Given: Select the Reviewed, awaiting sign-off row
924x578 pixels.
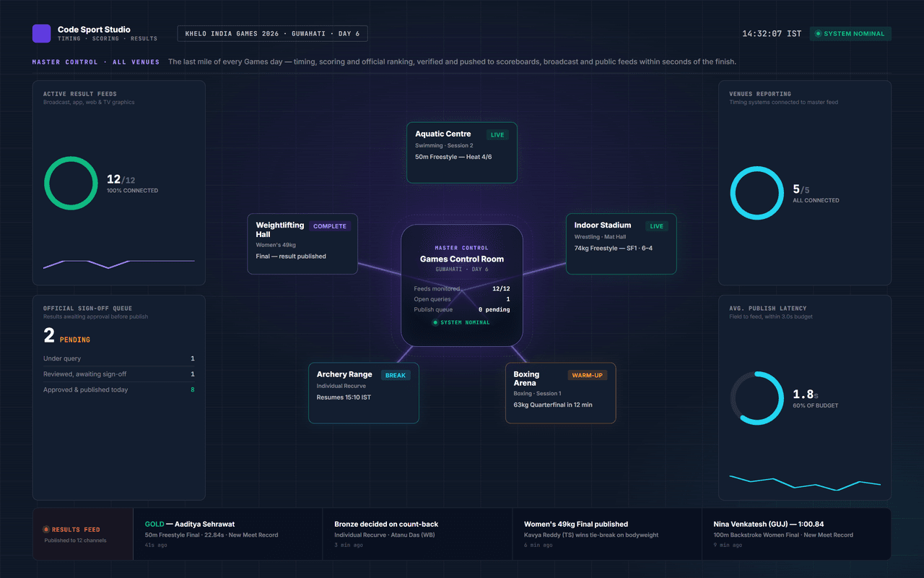Looking at the screenshot, I should pyautogui.click(x=119, y=374).
